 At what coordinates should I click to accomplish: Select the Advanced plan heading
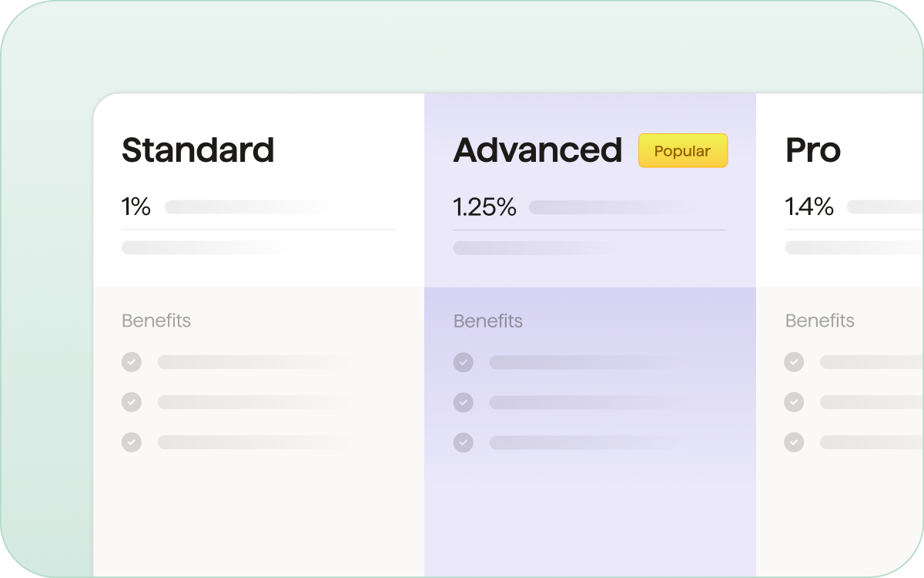tap(537, 150)
